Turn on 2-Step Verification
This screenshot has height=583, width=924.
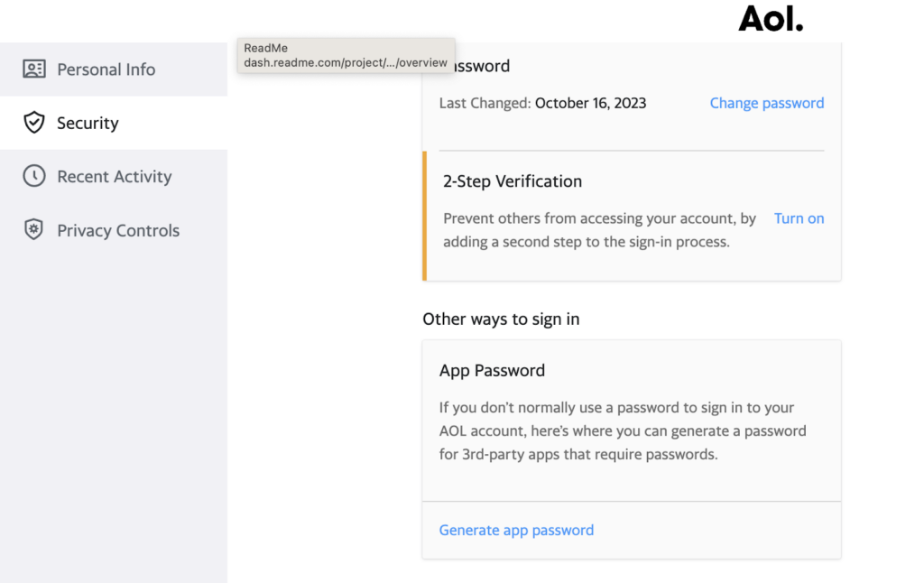799,217
